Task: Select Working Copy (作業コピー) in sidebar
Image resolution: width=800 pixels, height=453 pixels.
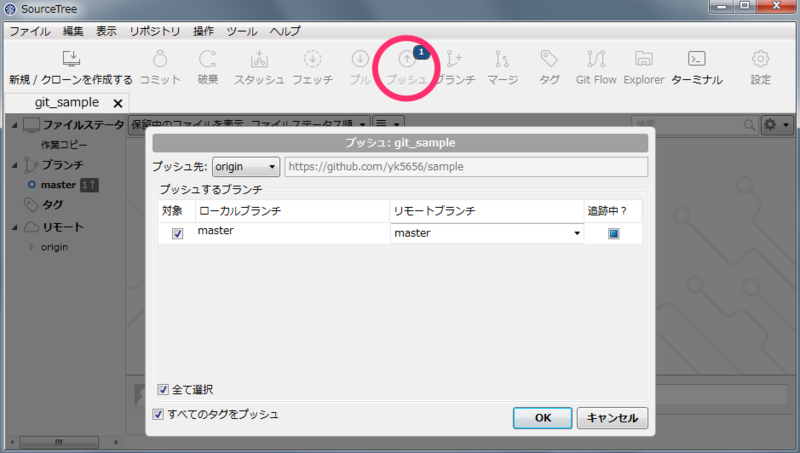Action: pyautogui.click(x=64, y=145)
